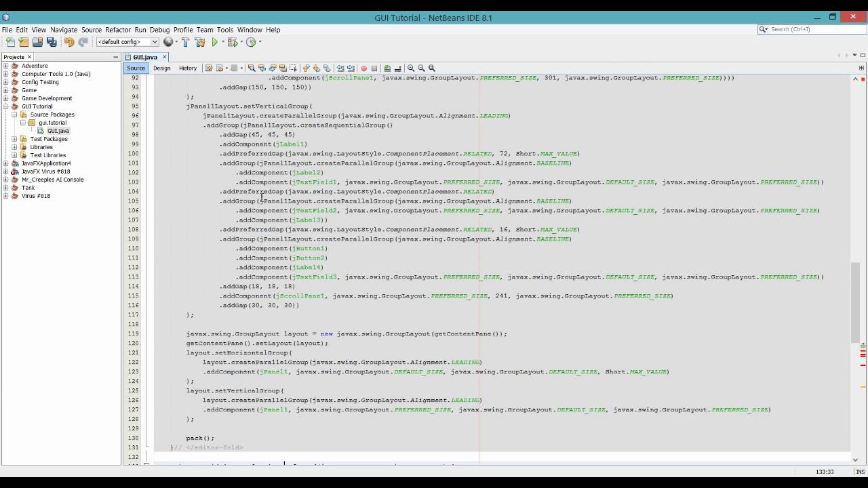Viewport: 868px width, 488px height.
Task: Close the GUI.java editor tab
Action: tap(165, 57)
